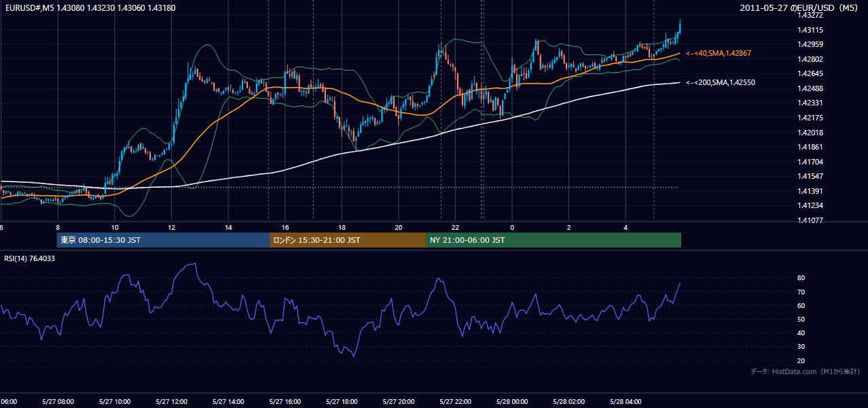Click price axis value 1.42645
The image size is (868, 408).
tap(810, 73)
